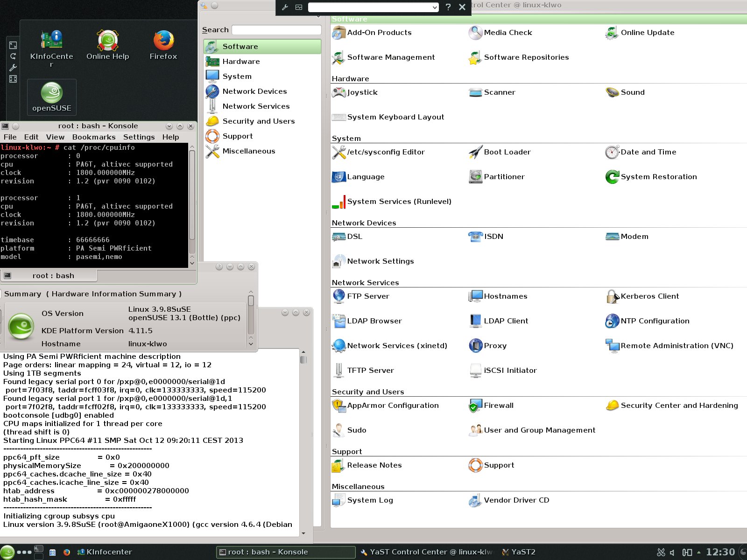Open Vendor Driver CD module
This screenshot has height=560, width=747.
point(509,500)
